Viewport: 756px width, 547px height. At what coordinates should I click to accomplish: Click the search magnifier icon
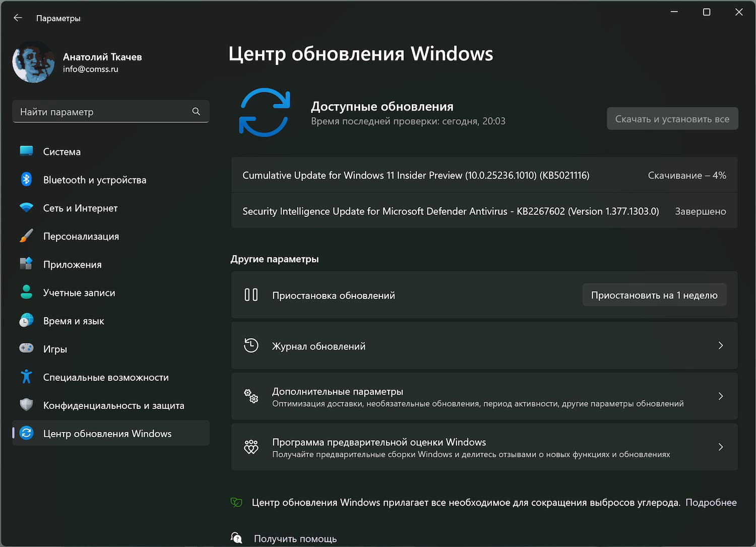click(196, 111)
